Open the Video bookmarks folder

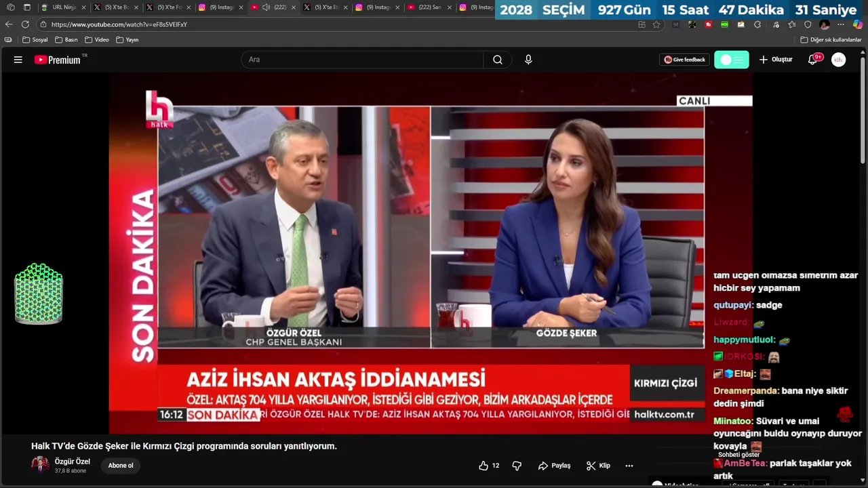click(97, 40)
